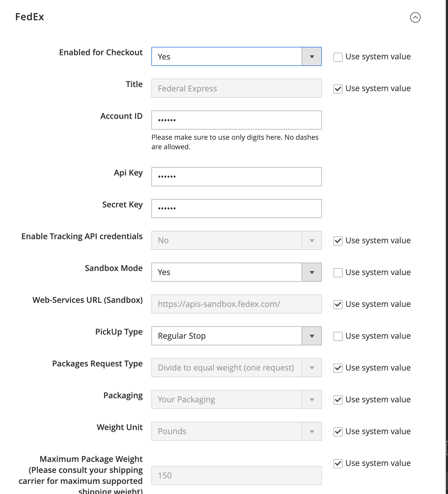
Task: Click the Web-Services URL (Sandbox) field
Action: (236, 304)
